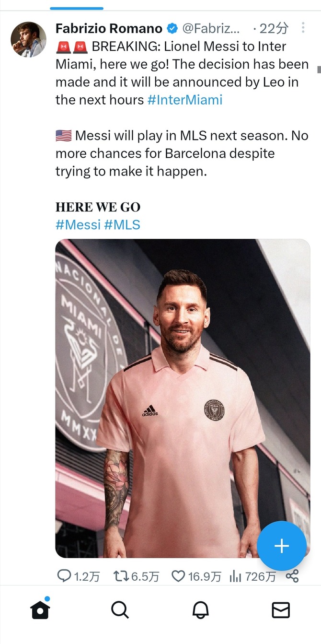Image resolution: width=321 pixels, height=644 pixels.
Task: Tap the Fabrizio Romano display name
Action: point(109,29)
